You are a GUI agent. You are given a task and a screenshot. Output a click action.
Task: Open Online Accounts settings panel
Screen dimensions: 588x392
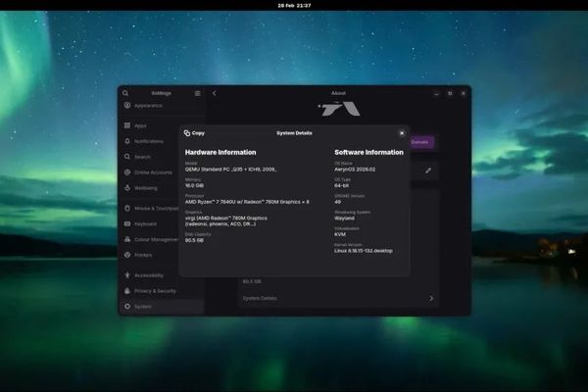[162, 172]
